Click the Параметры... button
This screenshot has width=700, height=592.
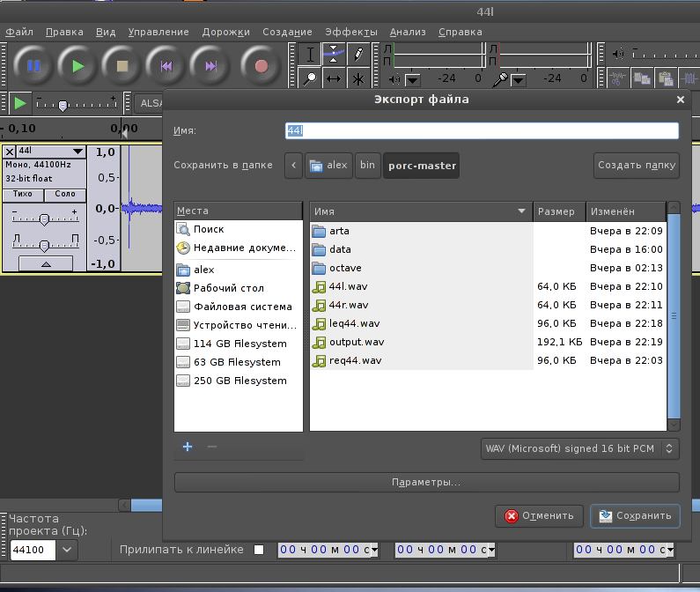[x=427, y=483]
